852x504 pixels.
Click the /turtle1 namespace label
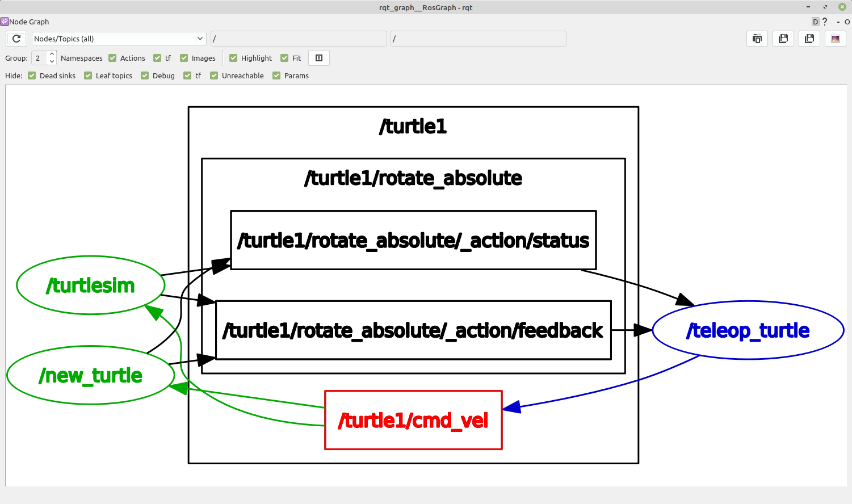tap(413, 126)
